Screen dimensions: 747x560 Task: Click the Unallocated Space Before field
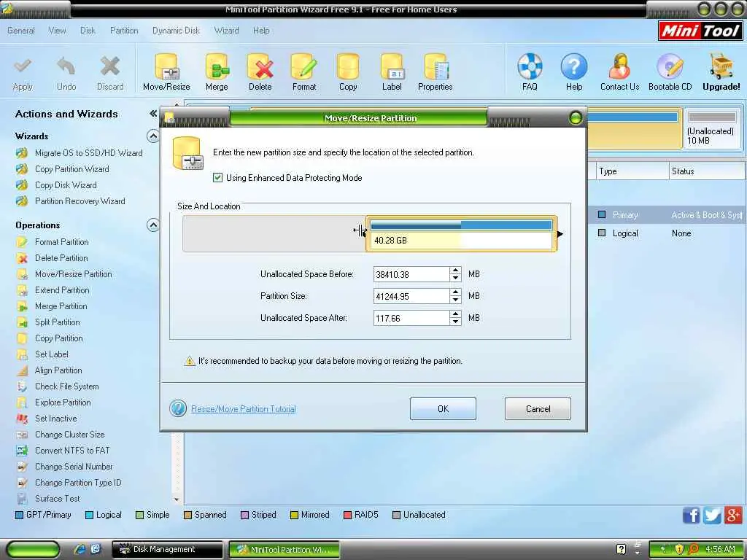coord(411,274)
